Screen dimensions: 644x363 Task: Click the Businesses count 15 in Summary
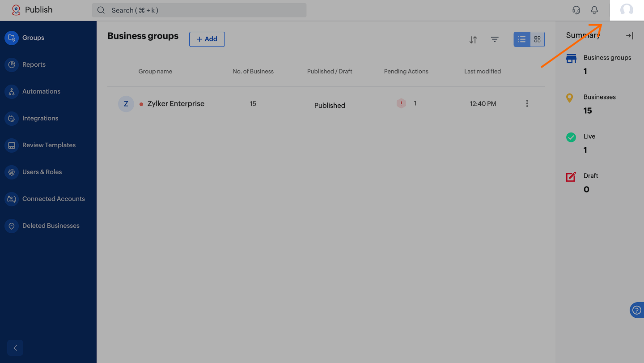coord(588,111)
